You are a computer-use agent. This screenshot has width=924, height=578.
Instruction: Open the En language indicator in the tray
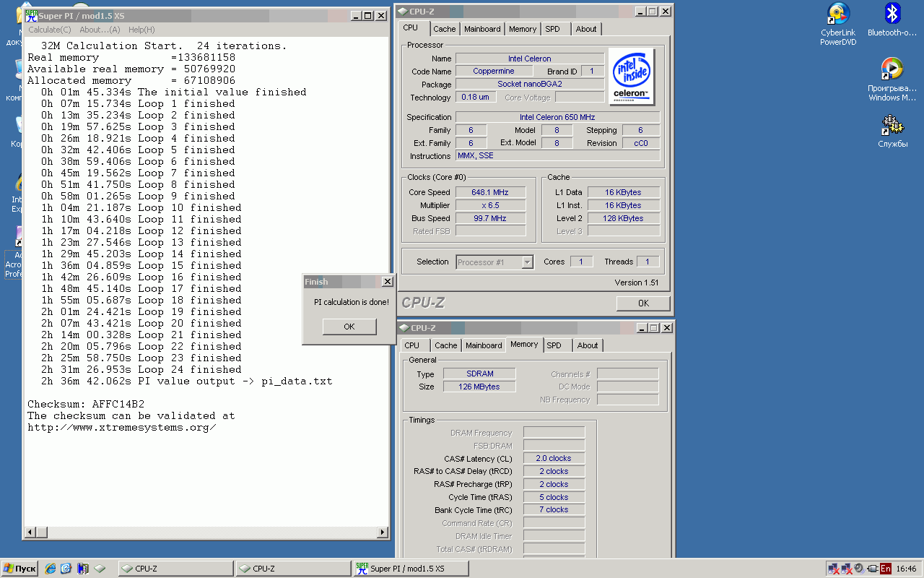pos(885,569)
